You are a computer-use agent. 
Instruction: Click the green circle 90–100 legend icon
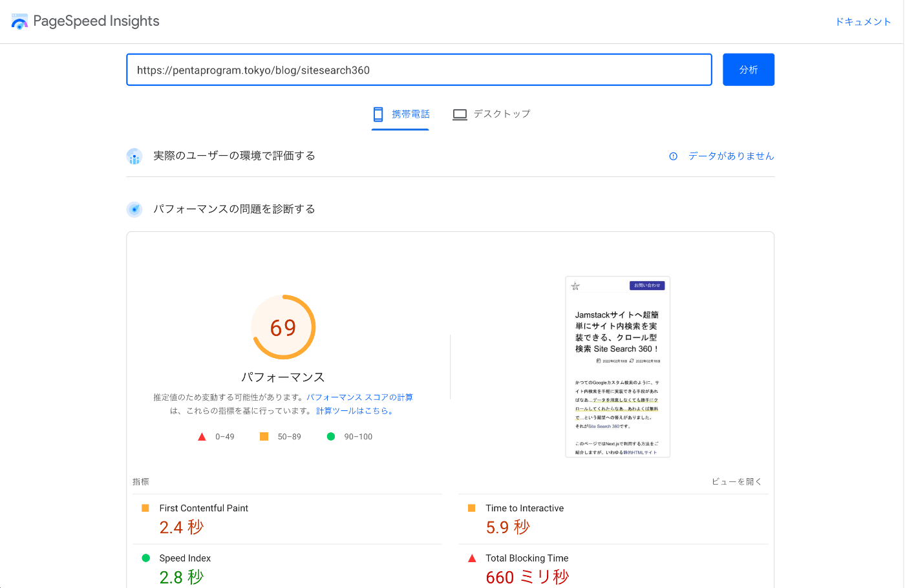pos(331,437)
